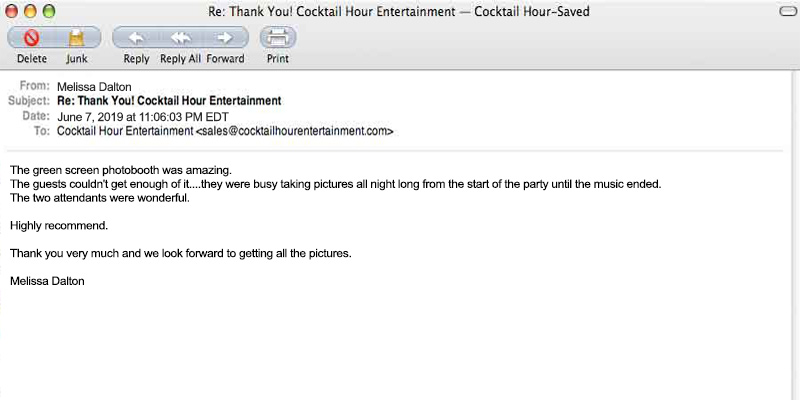Reply to Melissa Dalton's email
This screenshot has width=800, height=400.
(136, 38)
